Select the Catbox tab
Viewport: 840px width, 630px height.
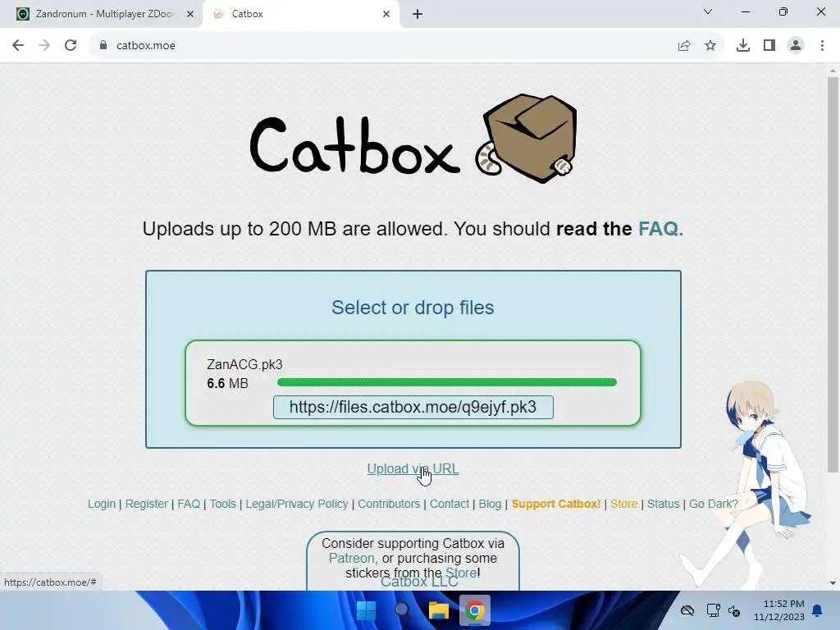tap(300, 14)
